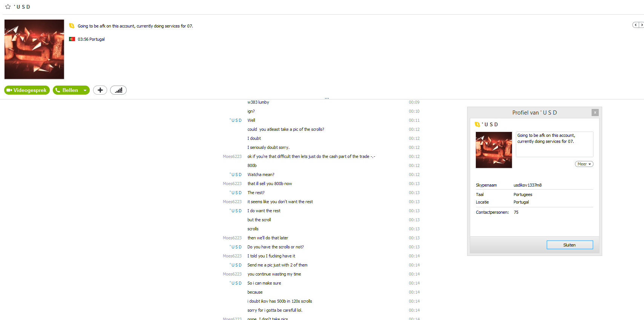
Task: Open the Bellen dropdown arrow
Action: pos(85,90)
